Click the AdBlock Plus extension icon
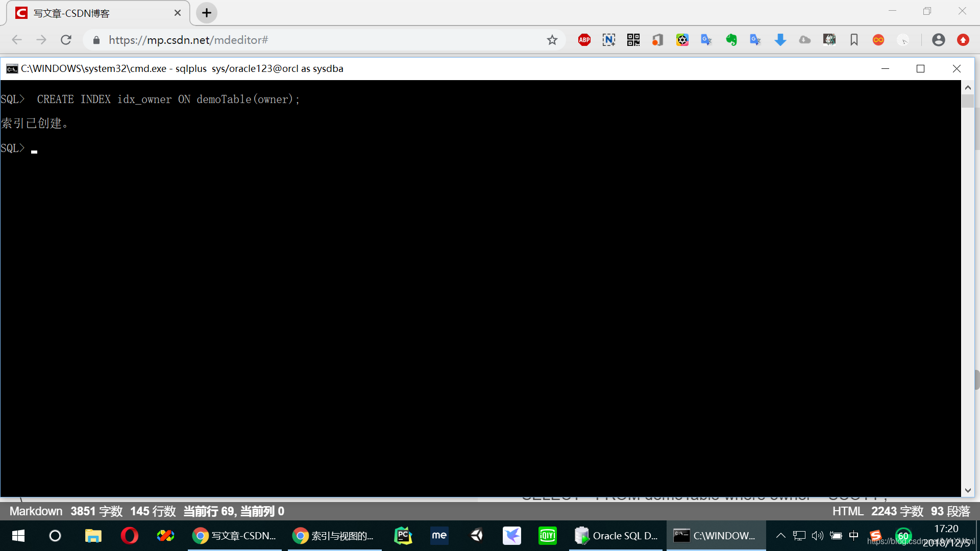980x551 pixels. point(584,40)
